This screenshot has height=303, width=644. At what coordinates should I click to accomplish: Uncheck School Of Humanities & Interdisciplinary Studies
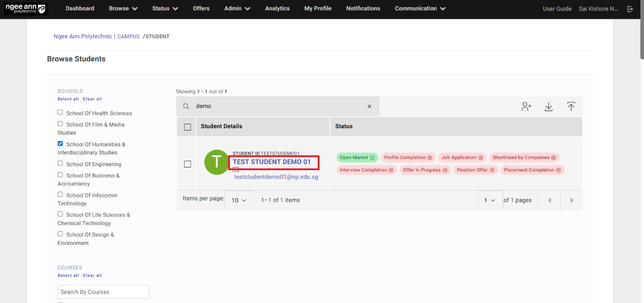click(60, 144)
